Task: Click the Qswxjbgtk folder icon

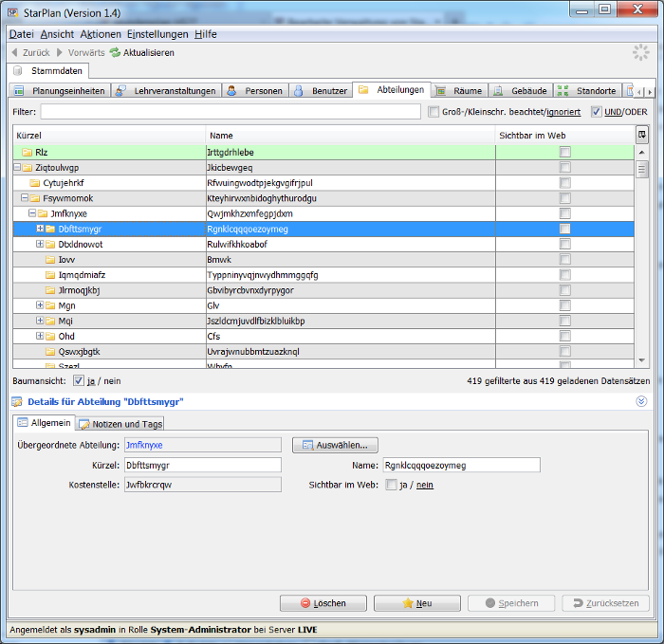Action: click(50, 352)
